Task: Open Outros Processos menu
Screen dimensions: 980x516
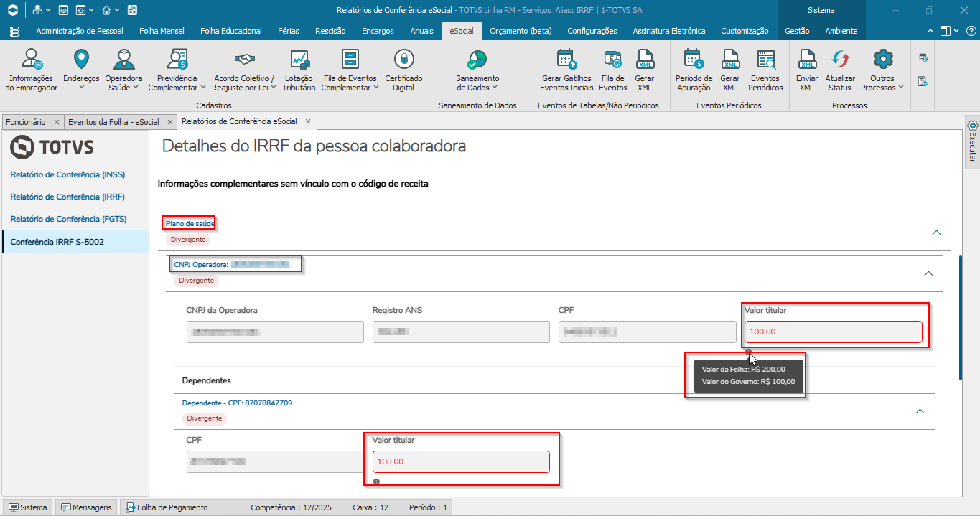Action: [x=882, y=70]
